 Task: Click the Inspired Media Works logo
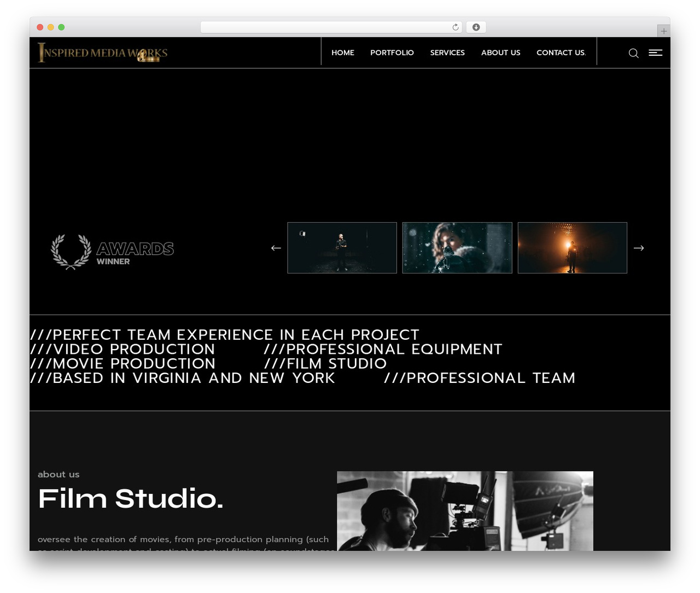[x=102, y=53]
